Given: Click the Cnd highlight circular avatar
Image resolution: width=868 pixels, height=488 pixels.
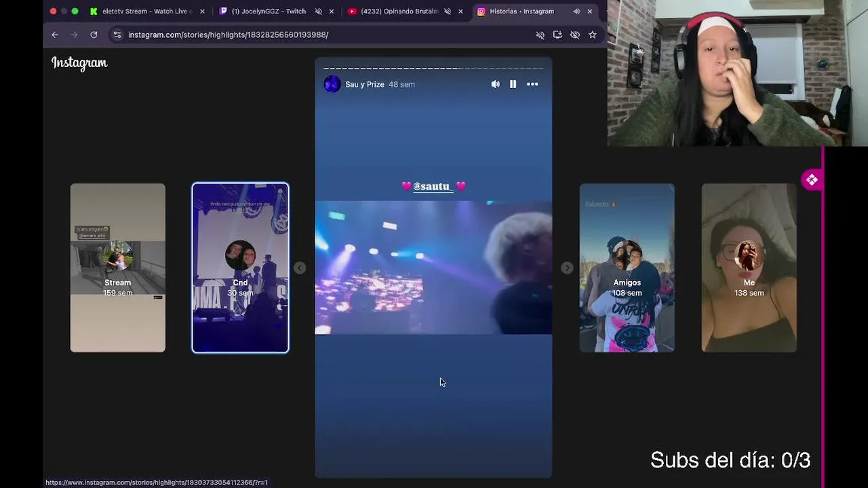Looking at the screenshot, I should click(x=240, y=256).
